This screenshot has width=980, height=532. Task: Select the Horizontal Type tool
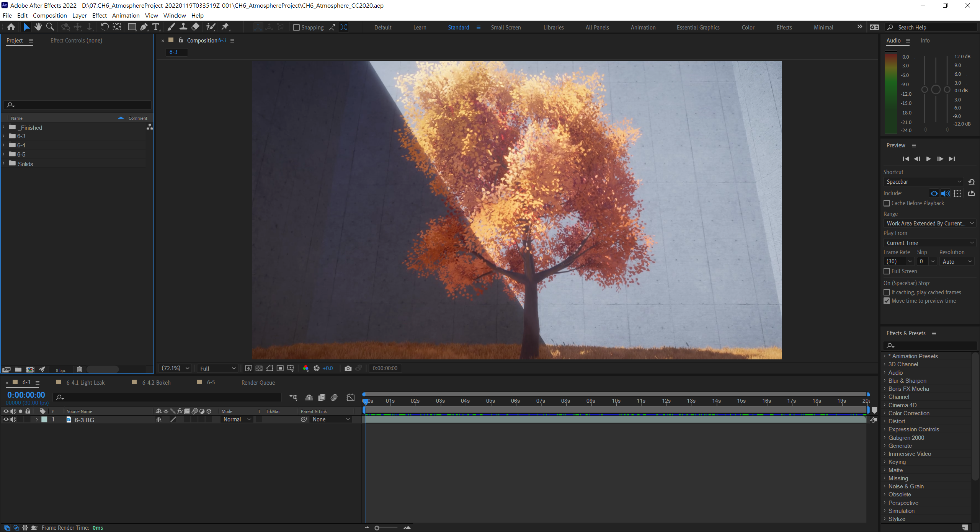156,27
